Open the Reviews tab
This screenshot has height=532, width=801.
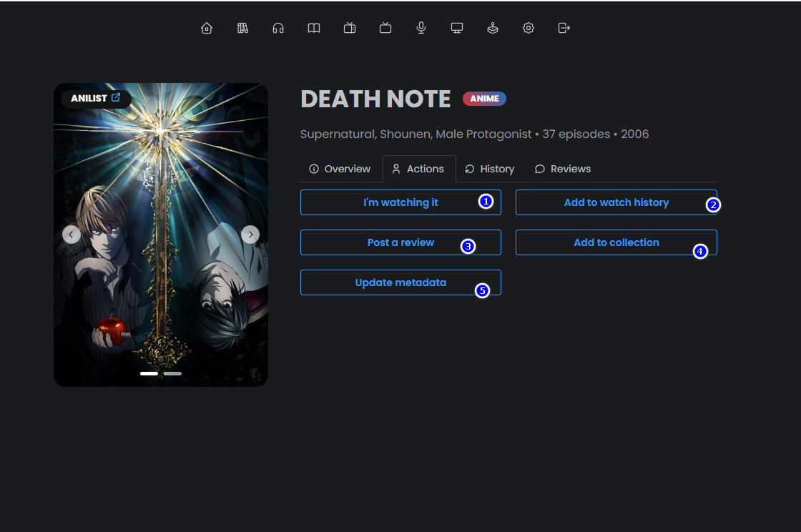[563, 169]
